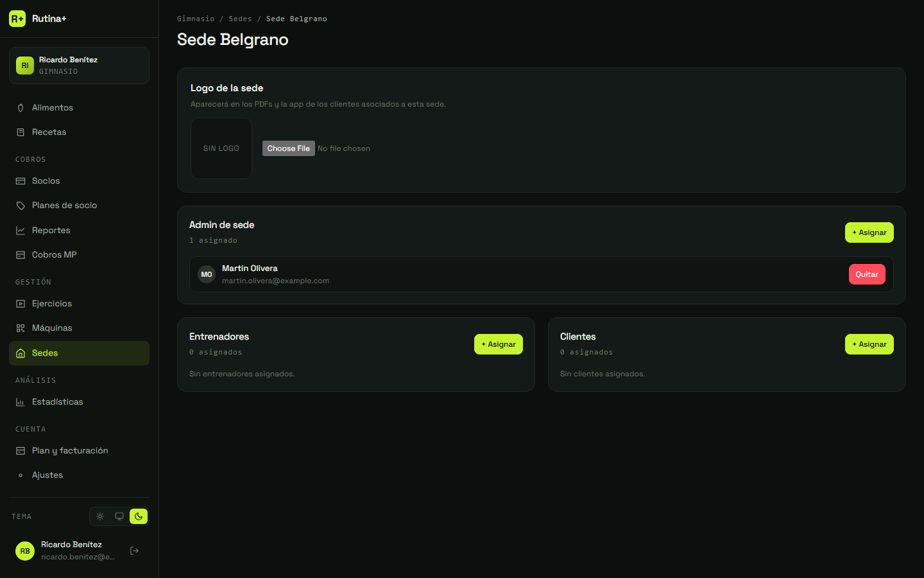The width and height of the screenshot is (924, 578).
Task: Open Alimentos from the sidebar
Action: click(x=79, y=108)
